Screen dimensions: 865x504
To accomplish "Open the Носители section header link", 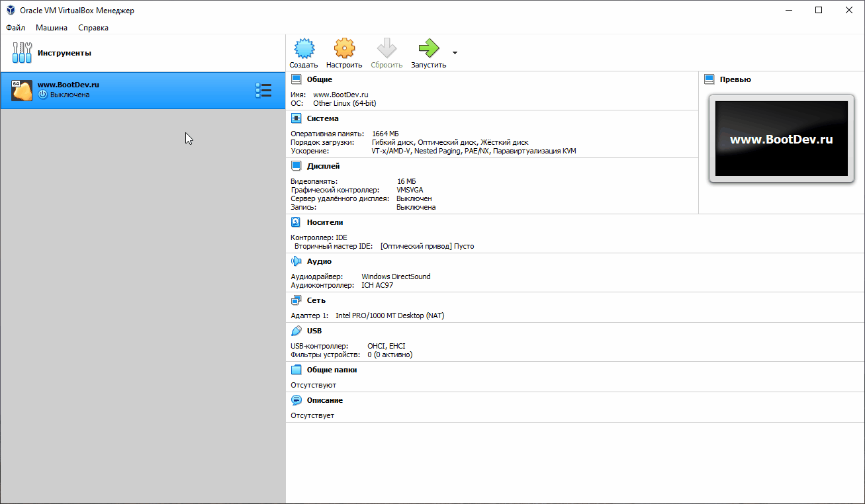I will pyautogui.click(x=325, y=222).
